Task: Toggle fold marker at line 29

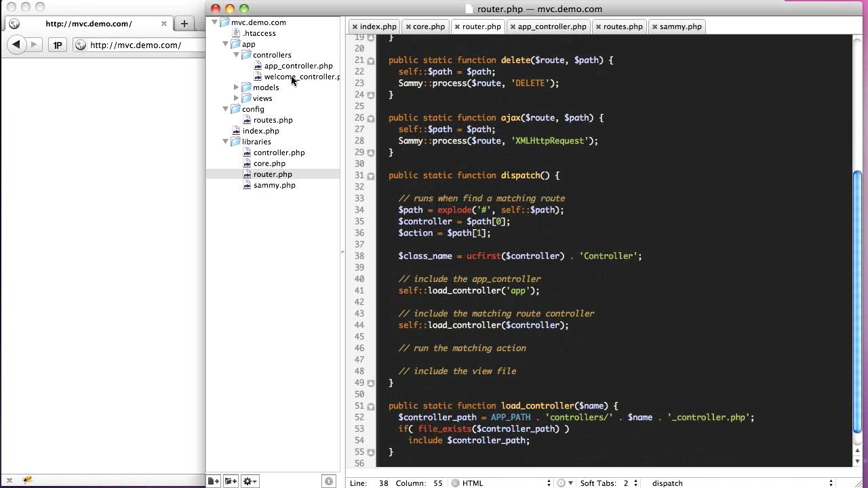Action: (x=371, y=152)
